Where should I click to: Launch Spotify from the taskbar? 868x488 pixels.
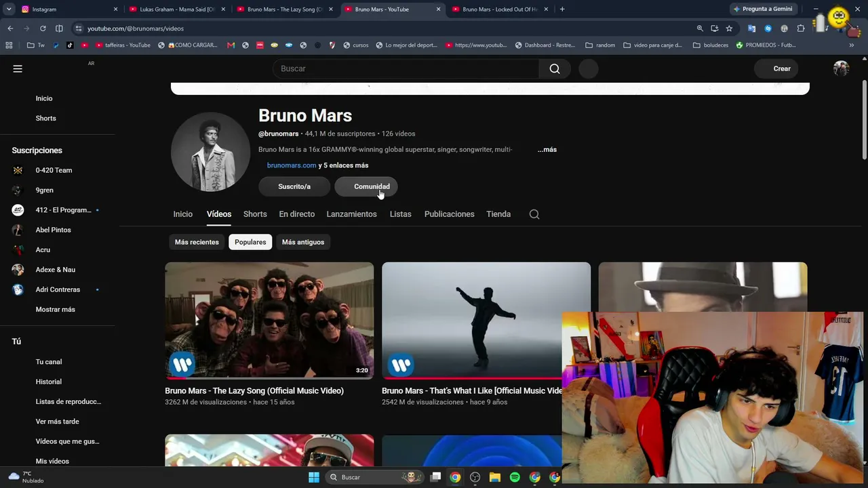(515, 477)
